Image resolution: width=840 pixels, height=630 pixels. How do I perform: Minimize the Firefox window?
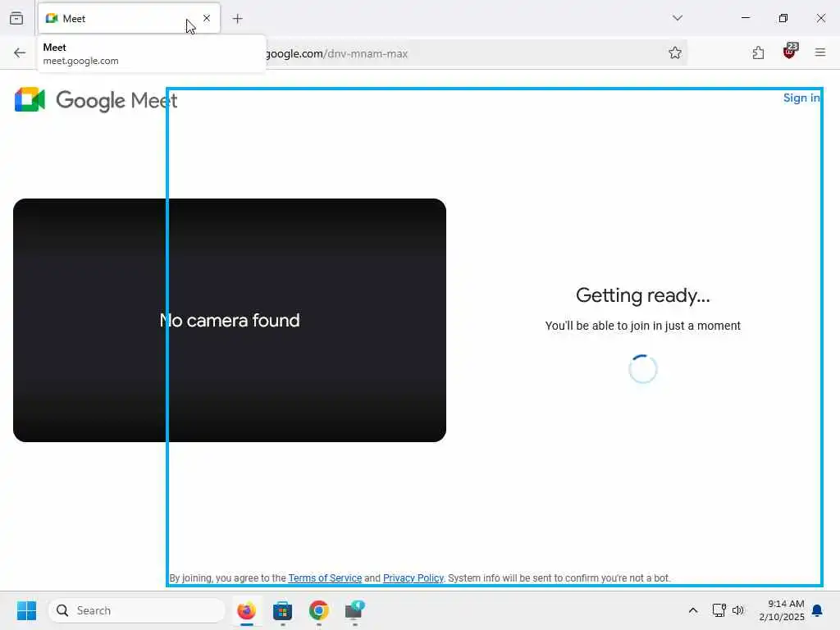point(745,18)
